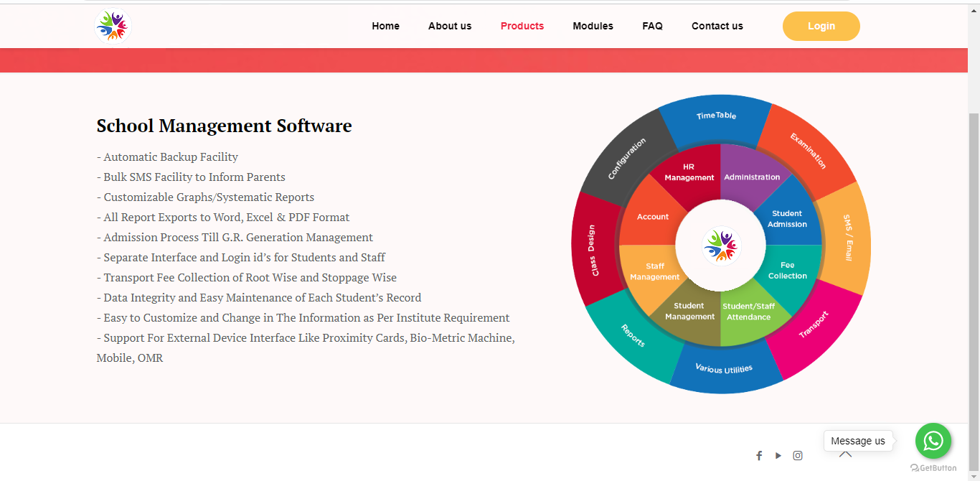Open WhatsApp chat green button

933,441
